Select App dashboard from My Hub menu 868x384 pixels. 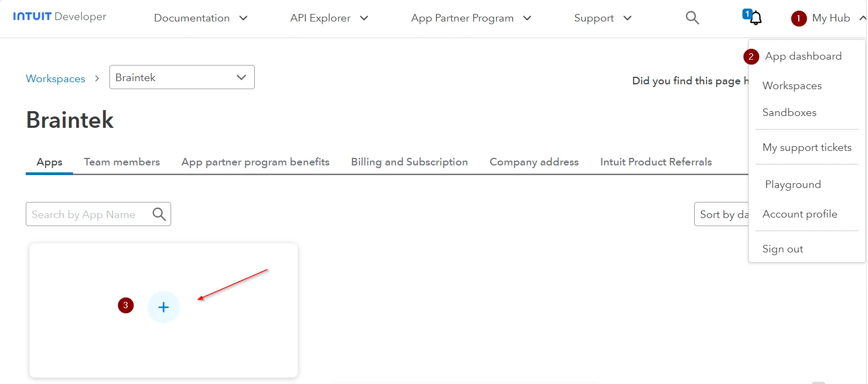pyautogui.click(x=803, y=56)
